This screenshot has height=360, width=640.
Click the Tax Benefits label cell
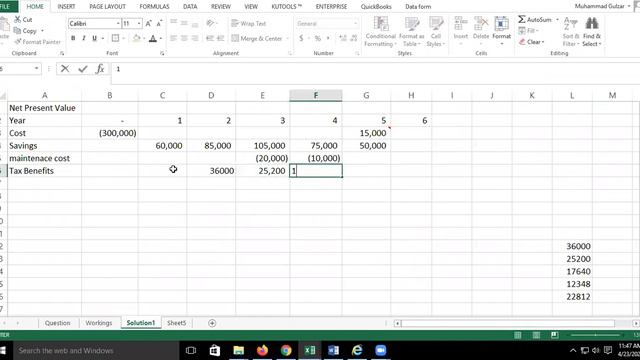point(44,171)
